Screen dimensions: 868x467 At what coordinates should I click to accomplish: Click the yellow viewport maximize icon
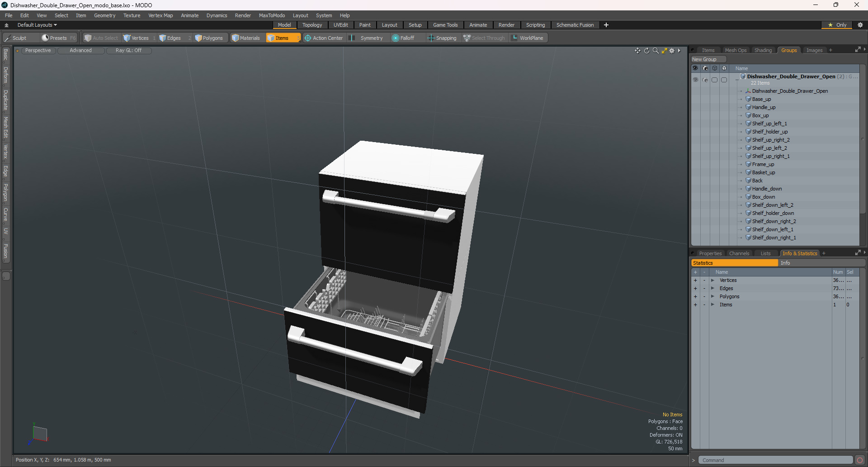(x=664, y=51)
